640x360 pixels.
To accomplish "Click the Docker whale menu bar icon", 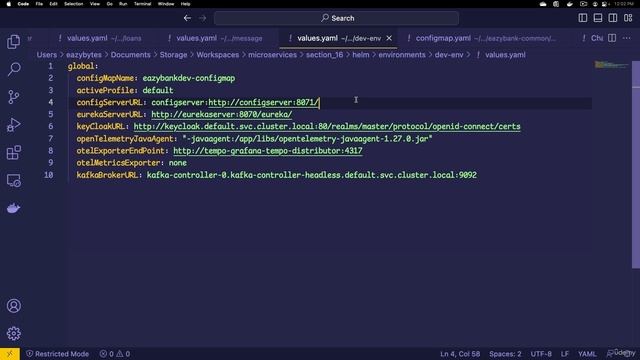I will 569,4.
